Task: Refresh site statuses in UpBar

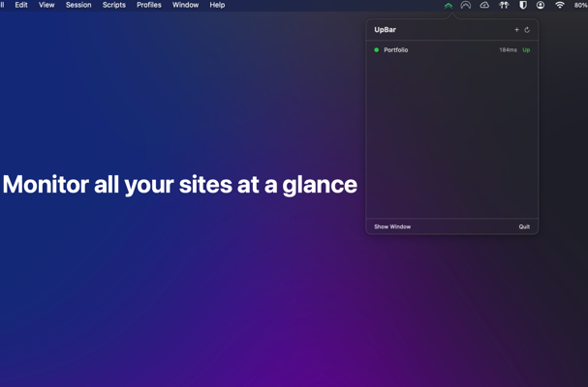Action: 527,30
